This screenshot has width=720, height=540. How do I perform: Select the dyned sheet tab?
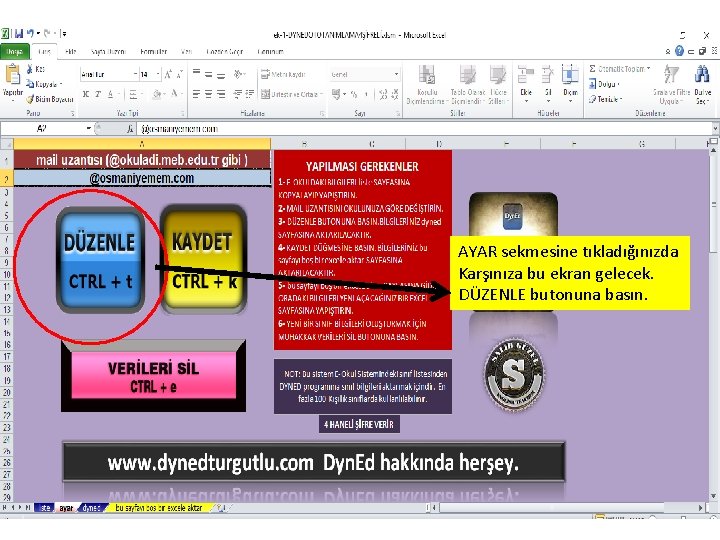(x=91, y=508)
